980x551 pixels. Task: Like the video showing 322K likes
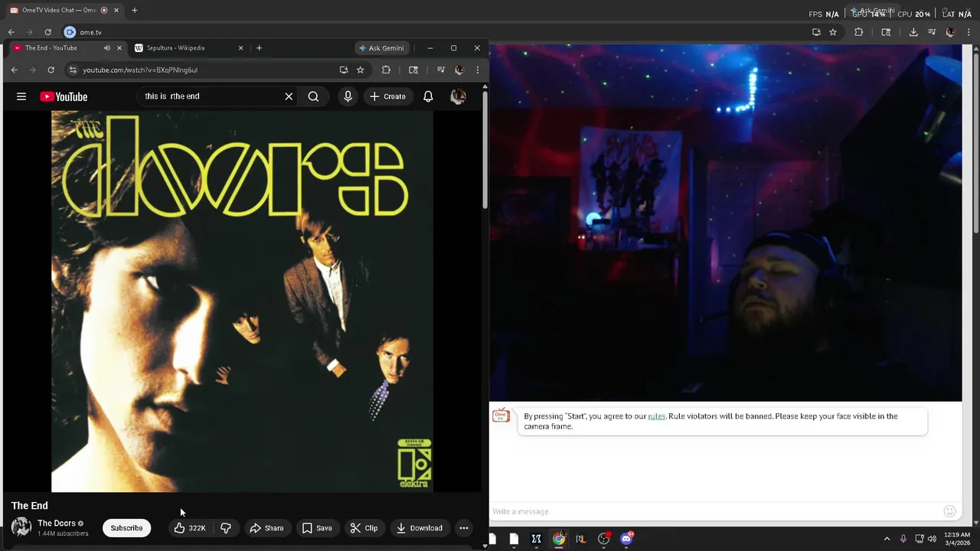190,528
